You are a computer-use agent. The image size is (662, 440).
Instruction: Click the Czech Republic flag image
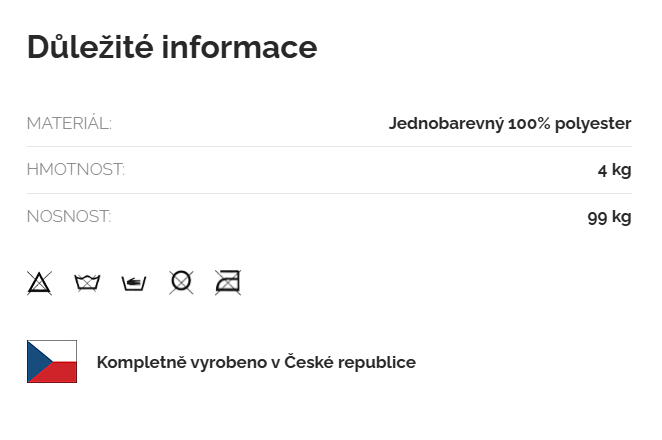tap(52, 361)
